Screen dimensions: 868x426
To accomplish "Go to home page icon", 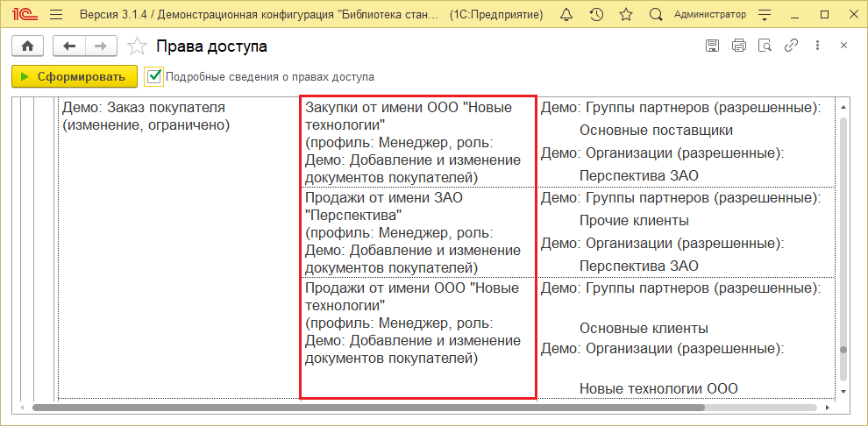I will [28, 46].
